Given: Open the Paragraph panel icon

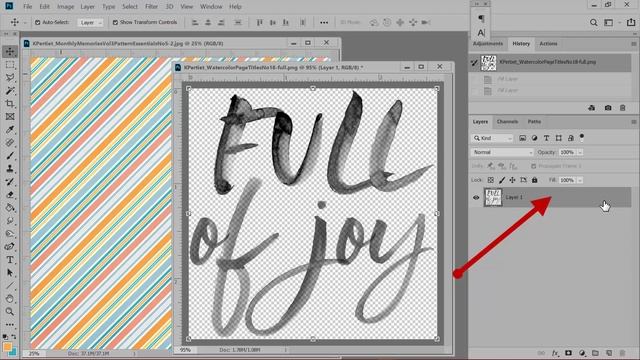Looking at the screenshot, I should click(481, 18).
